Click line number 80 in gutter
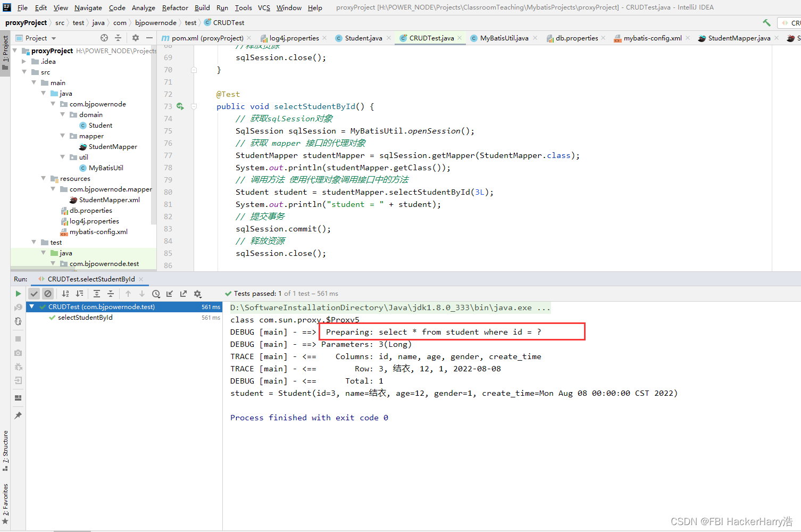 pos(168,192)
